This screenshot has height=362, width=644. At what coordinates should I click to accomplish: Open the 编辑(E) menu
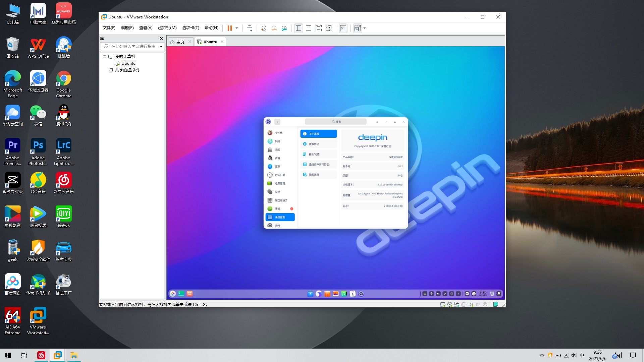[127, 28]
